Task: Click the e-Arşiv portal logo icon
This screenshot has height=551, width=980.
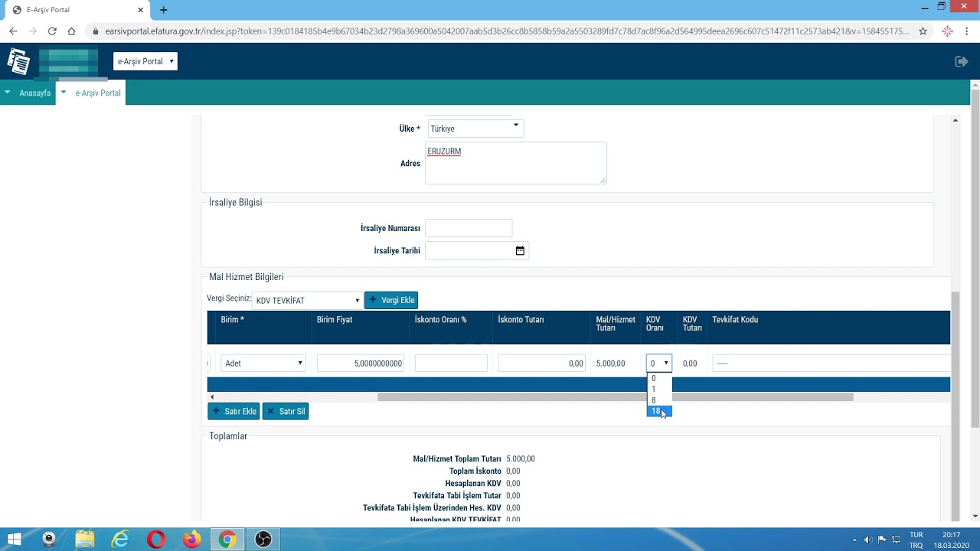Action: (x=18, y=62)
